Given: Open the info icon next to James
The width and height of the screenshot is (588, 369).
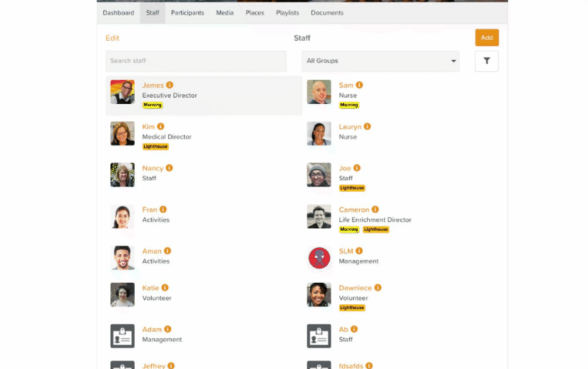Looking at the screenshot, I should pyautogui.click(x=170, y=85).
